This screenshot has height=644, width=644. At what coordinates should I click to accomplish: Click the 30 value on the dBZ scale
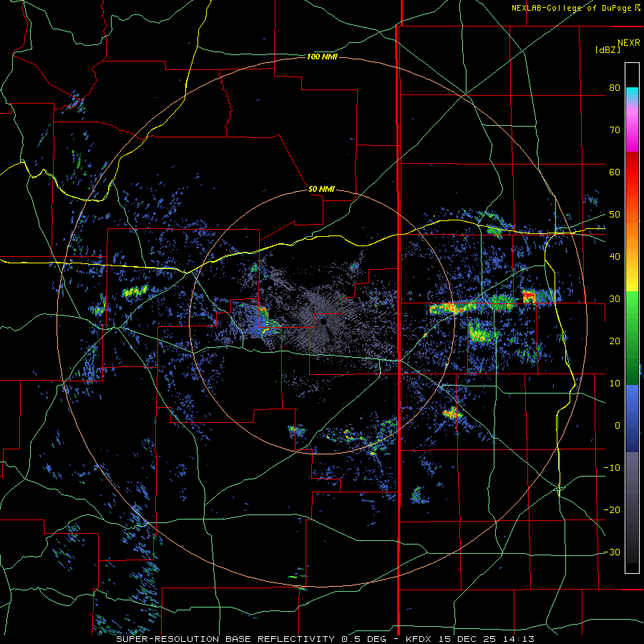[x=615, y=299]
